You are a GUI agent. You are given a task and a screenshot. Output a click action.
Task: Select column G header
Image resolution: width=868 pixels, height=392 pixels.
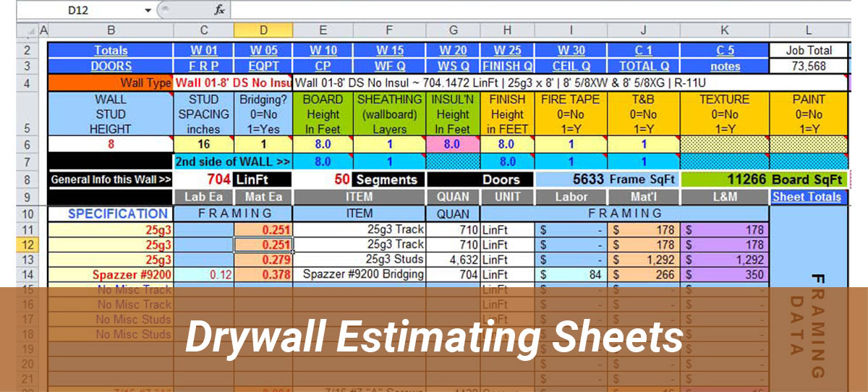click(453, 31)
